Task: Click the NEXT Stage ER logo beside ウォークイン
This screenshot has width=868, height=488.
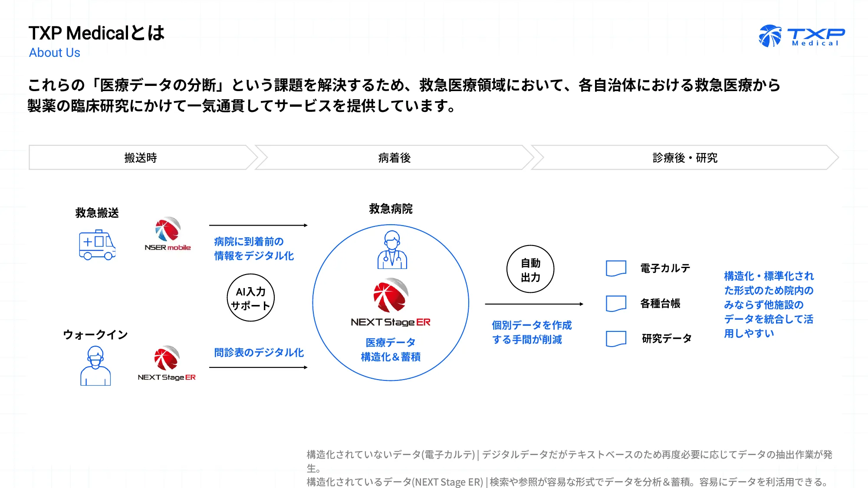Action: coord(167,364)
